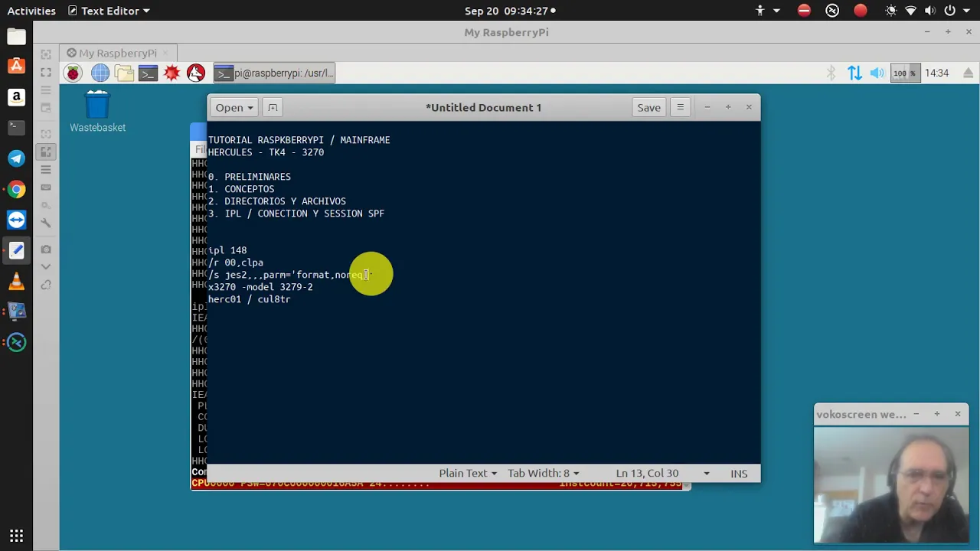980x551 pixels.
Task: Click the line 'ipl 148'
Action: (x=227, y=250)
